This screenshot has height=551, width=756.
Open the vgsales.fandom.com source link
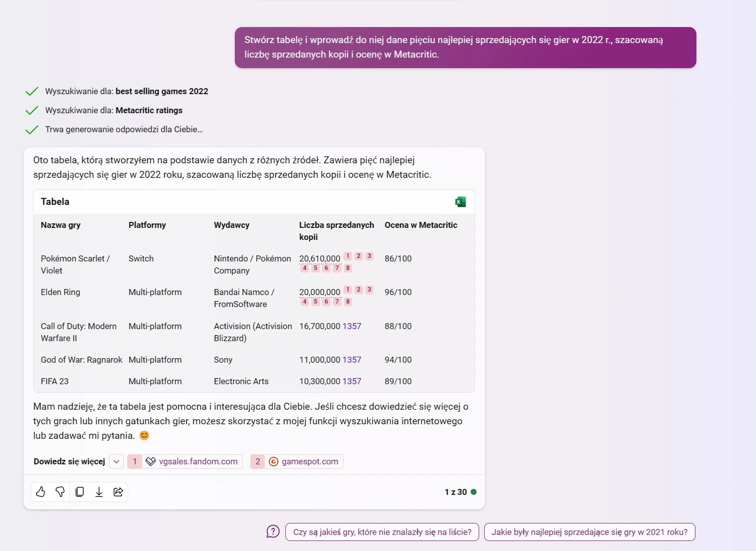(x=185, y=461)
